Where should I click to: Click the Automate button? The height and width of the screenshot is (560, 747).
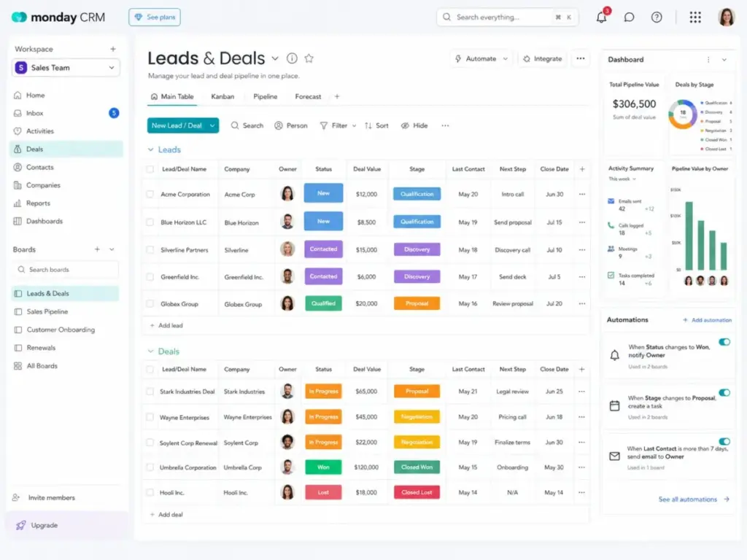(481, 58)
